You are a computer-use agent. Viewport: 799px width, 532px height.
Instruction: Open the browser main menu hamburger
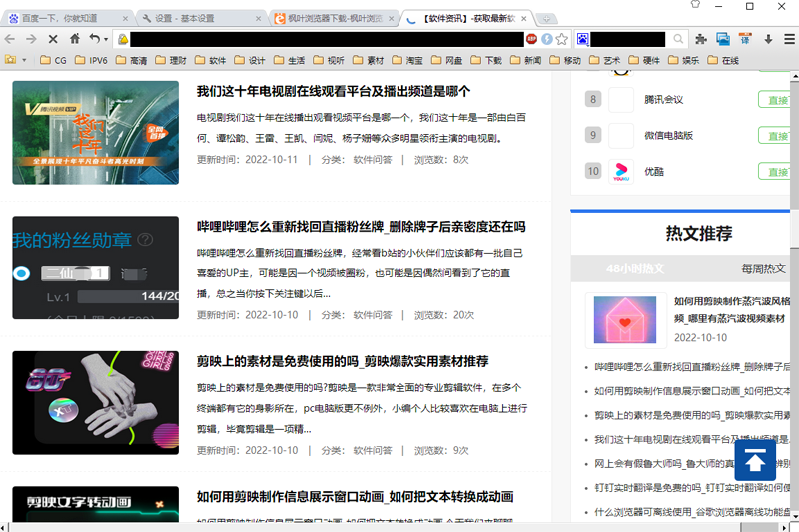pos(789,39)
